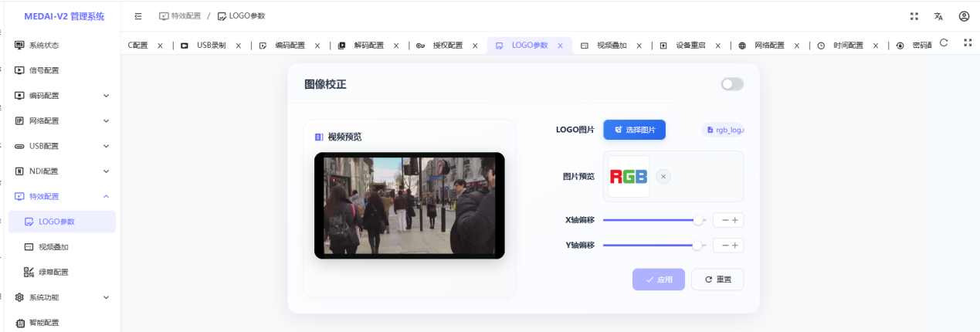Switch to the USB录制 tab
Viewport: 980px width, 332px height.
coord(211,46)
